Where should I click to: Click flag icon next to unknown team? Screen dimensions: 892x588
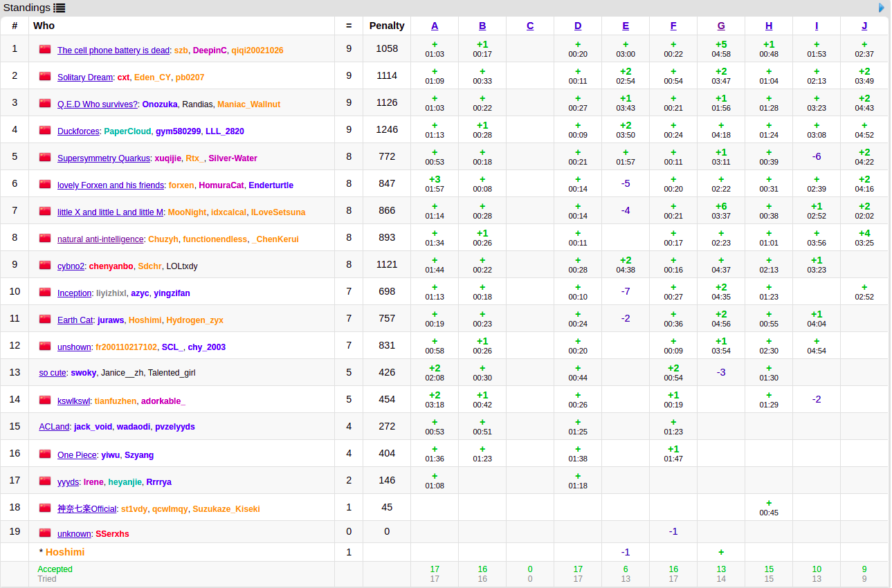pos(45,533)
